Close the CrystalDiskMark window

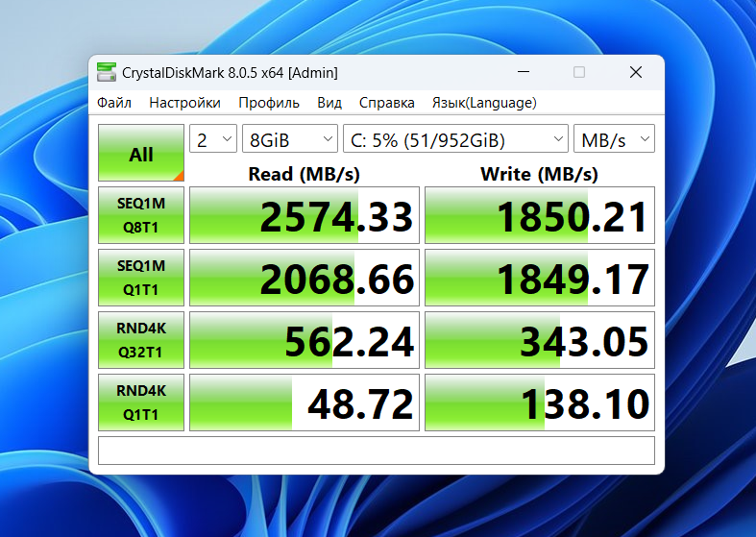coord(636,72)
